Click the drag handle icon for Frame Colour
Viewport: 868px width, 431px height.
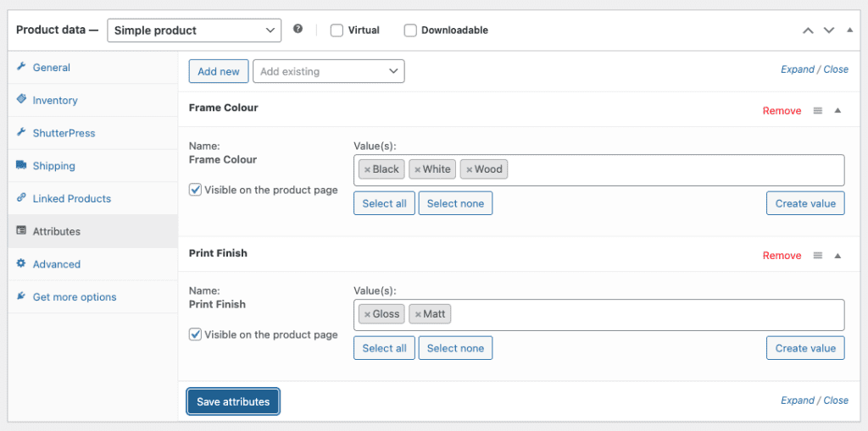click(x=818, y=111)
